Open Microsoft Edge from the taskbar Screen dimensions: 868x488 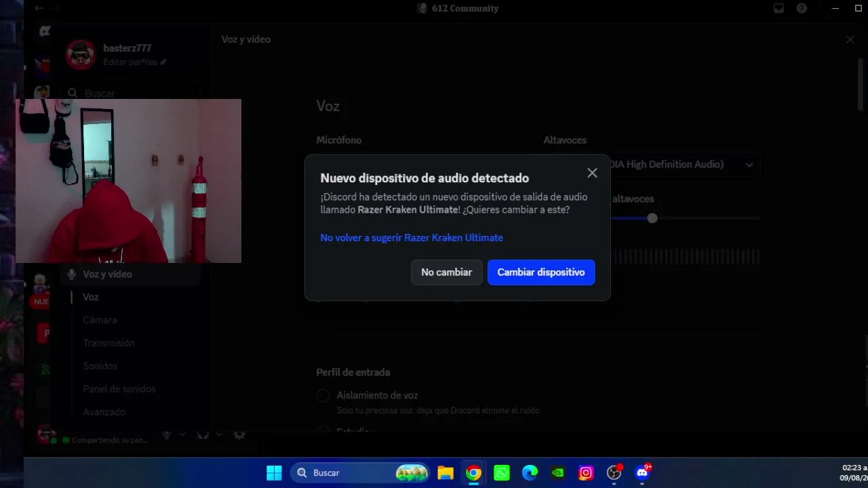pos(530,473)
